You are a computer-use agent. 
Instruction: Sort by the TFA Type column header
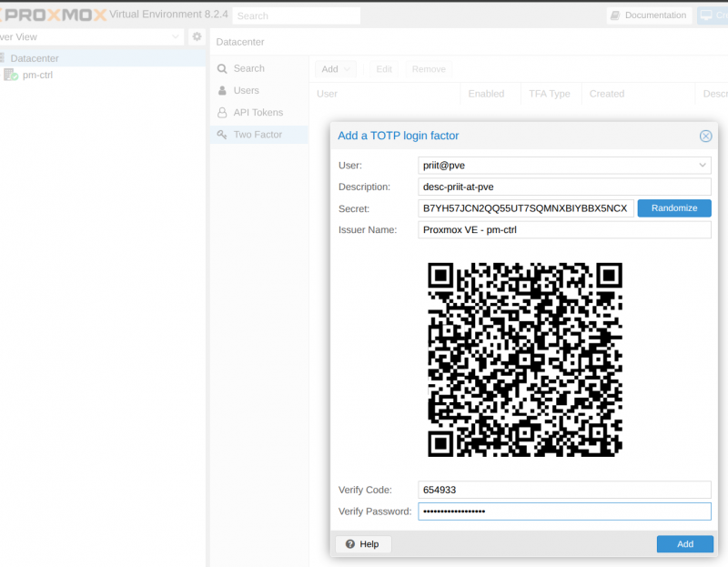[x=550, y=94]
